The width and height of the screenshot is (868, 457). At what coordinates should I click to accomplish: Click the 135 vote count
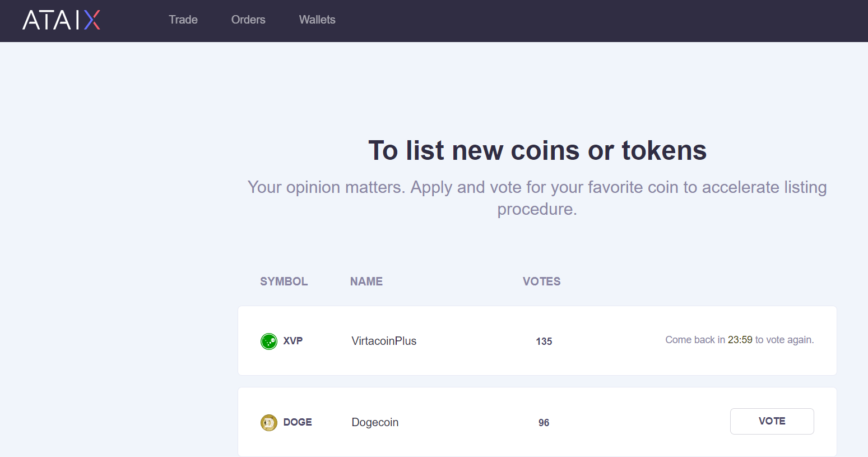(544, 341)
